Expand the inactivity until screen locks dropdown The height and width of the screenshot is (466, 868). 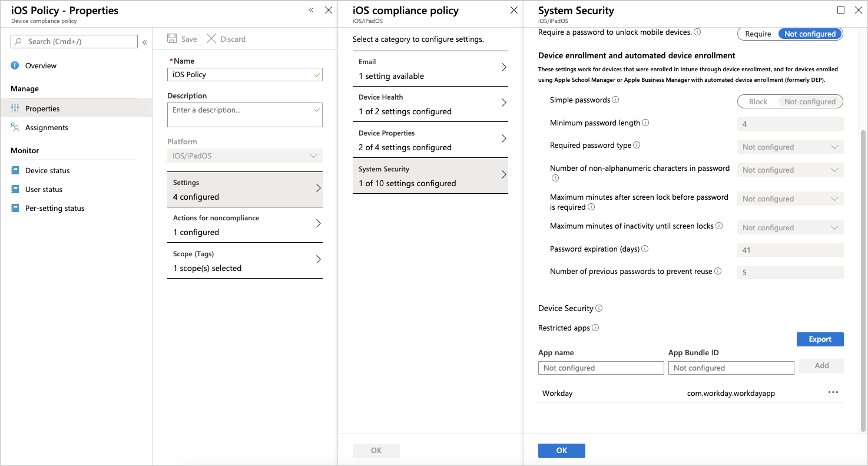click(x=790, y=227)
